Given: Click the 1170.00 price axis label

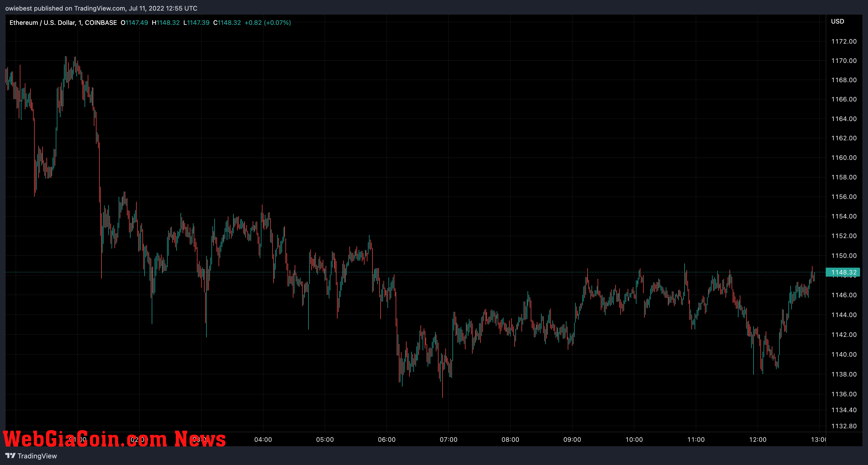Looking at the screenshot, I should 844,61.
